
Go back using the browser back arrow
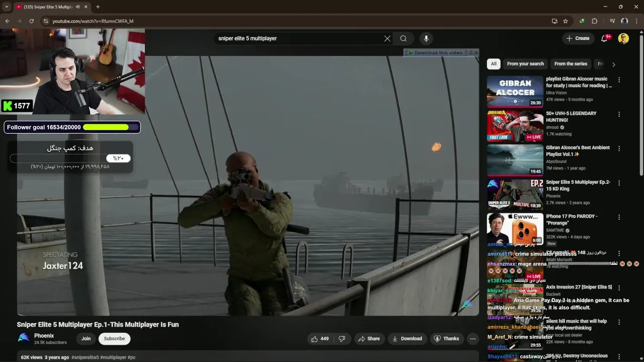(x=7, y=21)
